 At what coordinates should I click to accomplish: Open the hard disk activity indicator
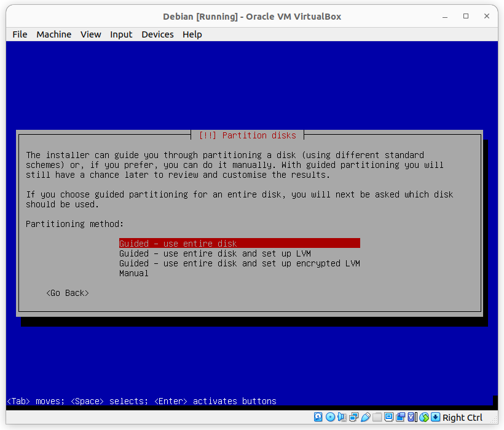[x=319, y=417]
